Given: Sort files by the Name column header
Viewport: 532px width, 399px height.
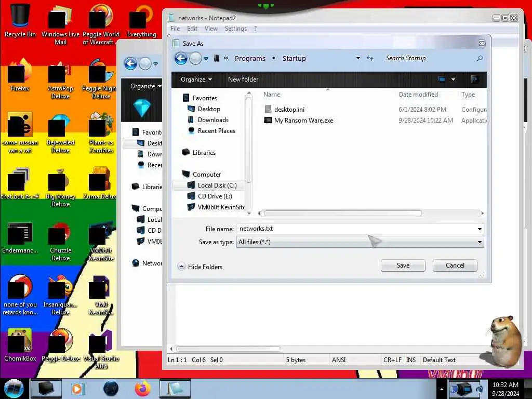Looking at the screenshot, I should (272, 95).
